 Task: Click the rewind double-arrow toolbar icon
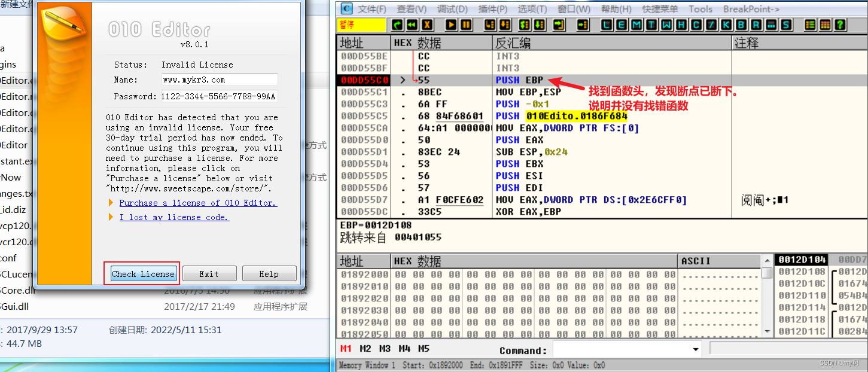pyautogui.click(x=413, y=25)
